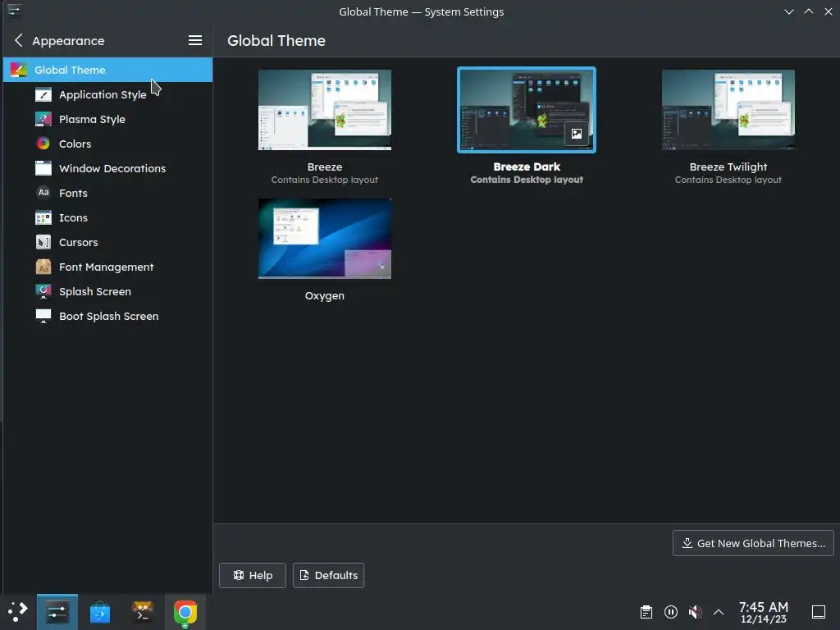Open Google Chrome from taskbar

[x=185, y=612]
